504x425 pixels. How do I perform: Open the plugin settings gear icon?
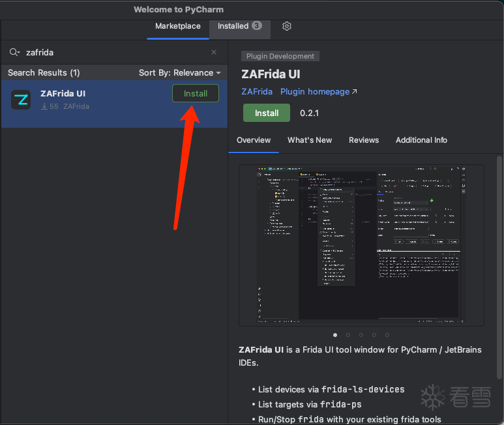[x=286, y=26]
